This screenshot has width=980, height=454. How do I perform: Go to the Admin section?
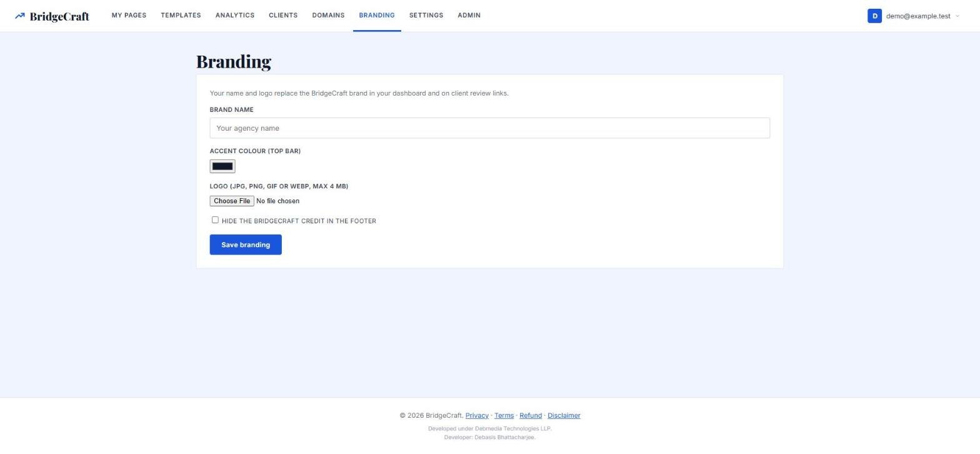click(x=469, y=15)
